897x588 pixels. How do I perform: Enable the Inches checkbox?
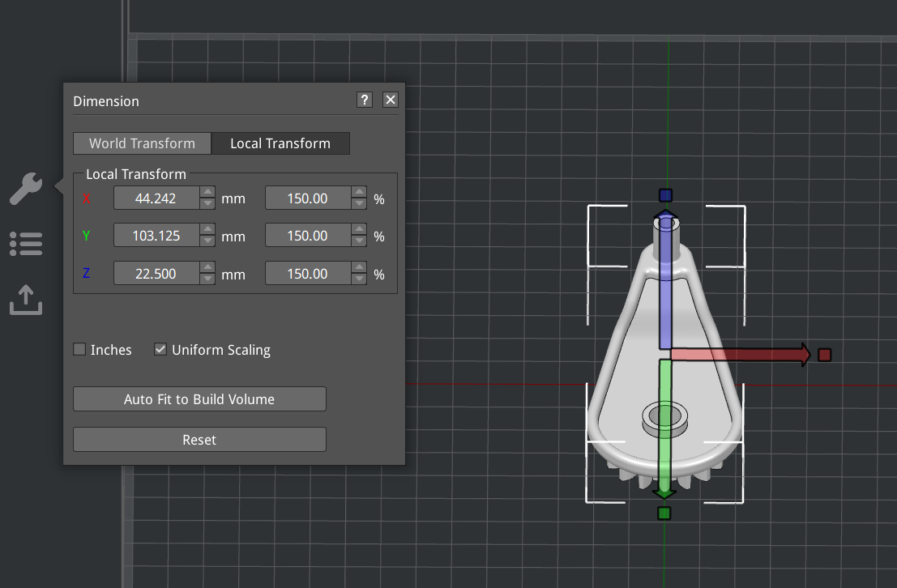point(79,349)
